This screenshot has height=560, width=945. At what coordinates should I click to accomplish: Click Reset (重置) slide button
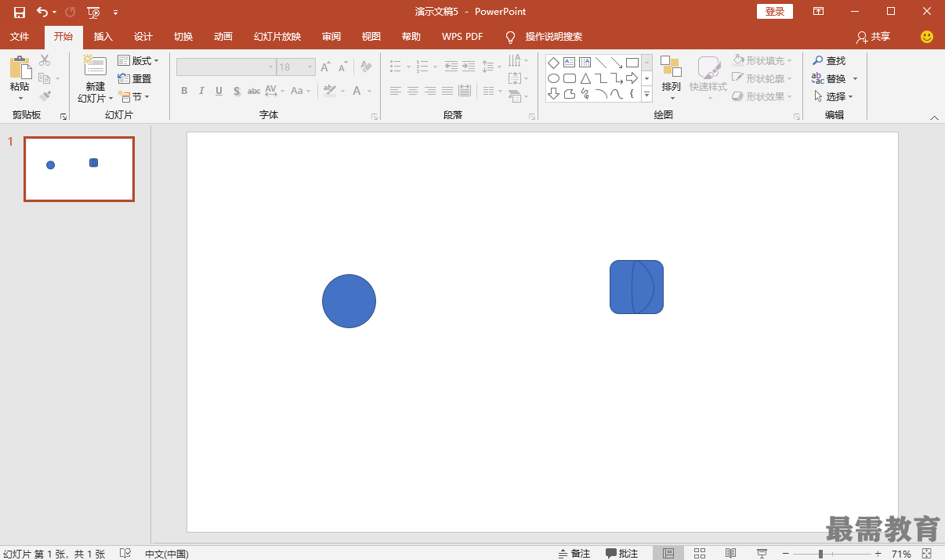pos(135,78)
